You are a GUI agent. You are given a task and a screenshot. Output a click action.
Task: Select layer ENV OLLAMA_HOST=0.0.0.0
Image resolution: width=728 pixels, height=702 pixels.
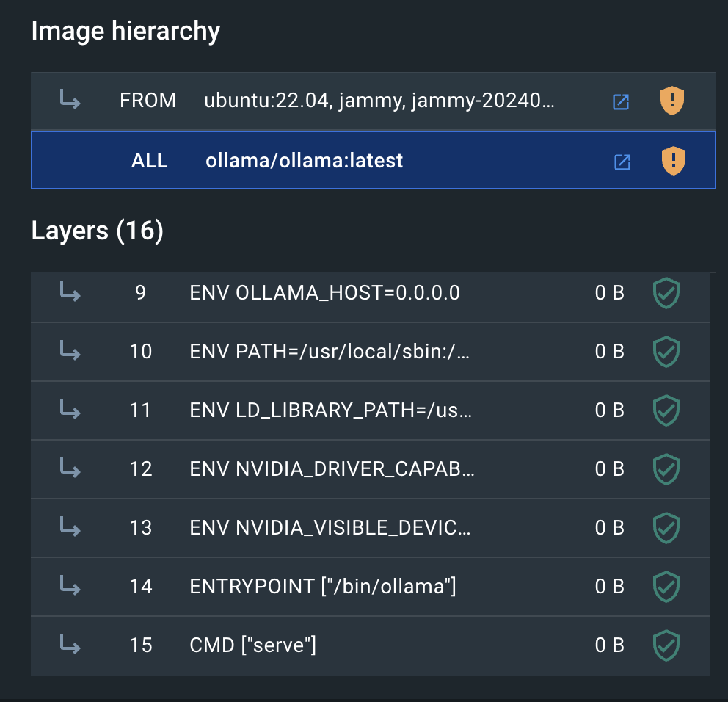(371, 297)
